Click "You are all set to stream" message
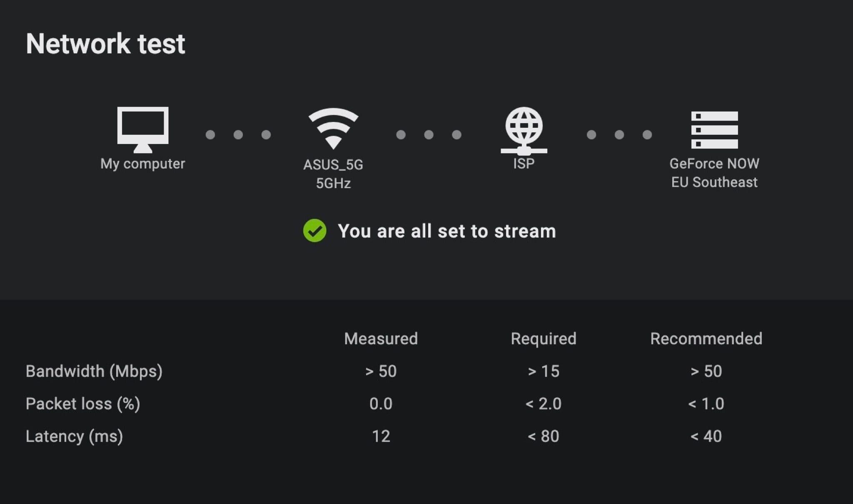This screenshot has width=853, height=504. (x=447, y=231)
